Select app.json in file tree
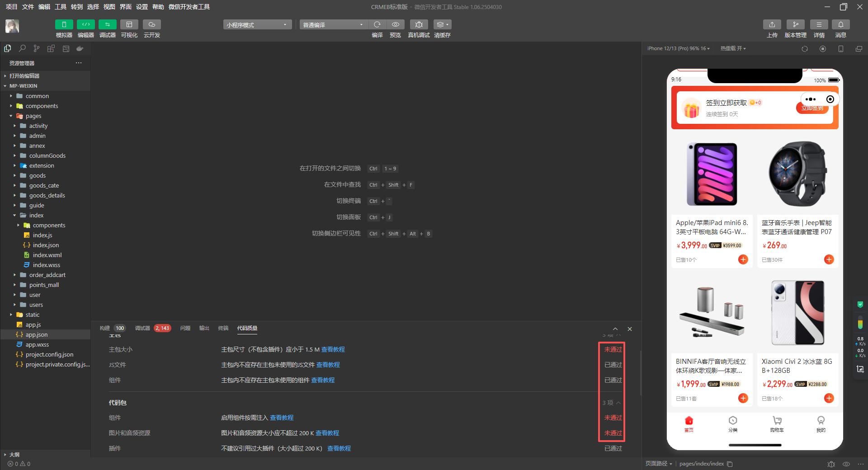The image size is (868, 470). click(x=45, y=334)
